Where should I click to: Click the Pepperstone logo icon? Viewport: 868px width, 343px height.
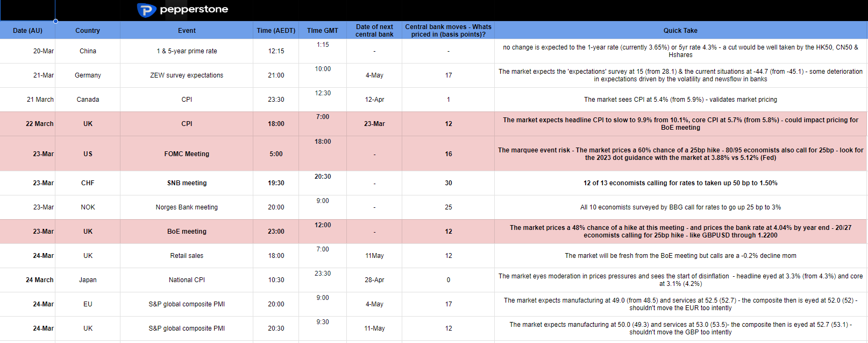point(146,10)
